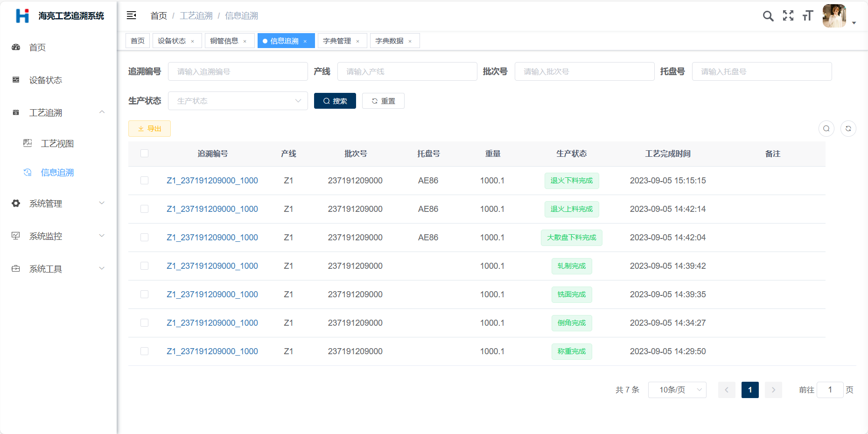Screen dimensions: 868x434
Task: Click the 重置 reset button
Action: [383, 101]
